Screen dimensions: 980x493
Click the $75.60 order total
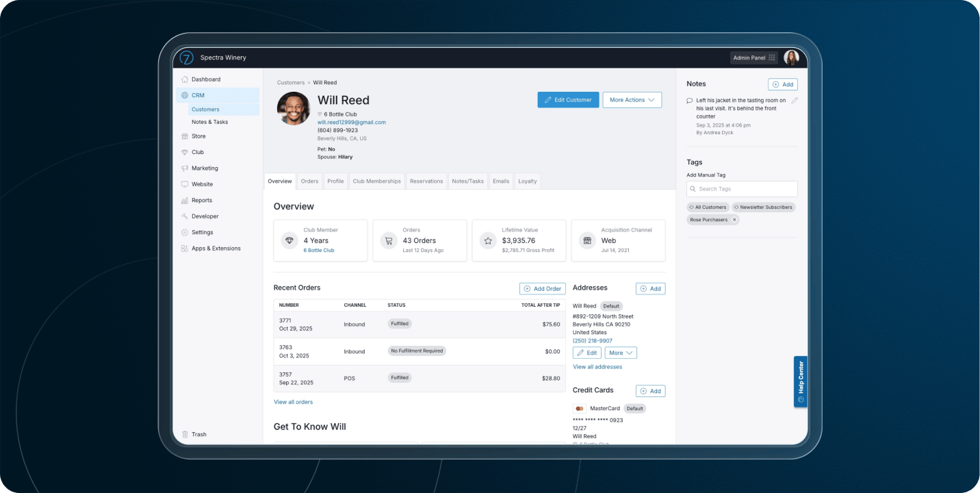(551, 325)
